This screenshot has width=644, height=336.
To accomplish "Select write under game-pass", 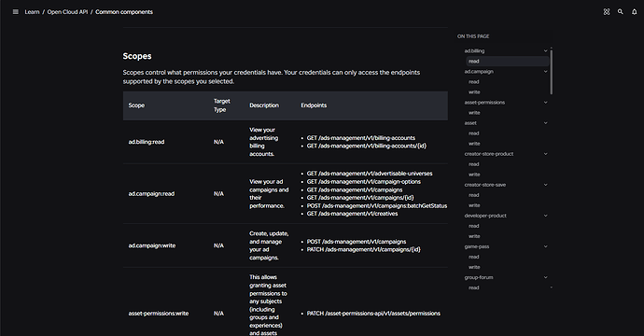I will [x=474, y=267].
